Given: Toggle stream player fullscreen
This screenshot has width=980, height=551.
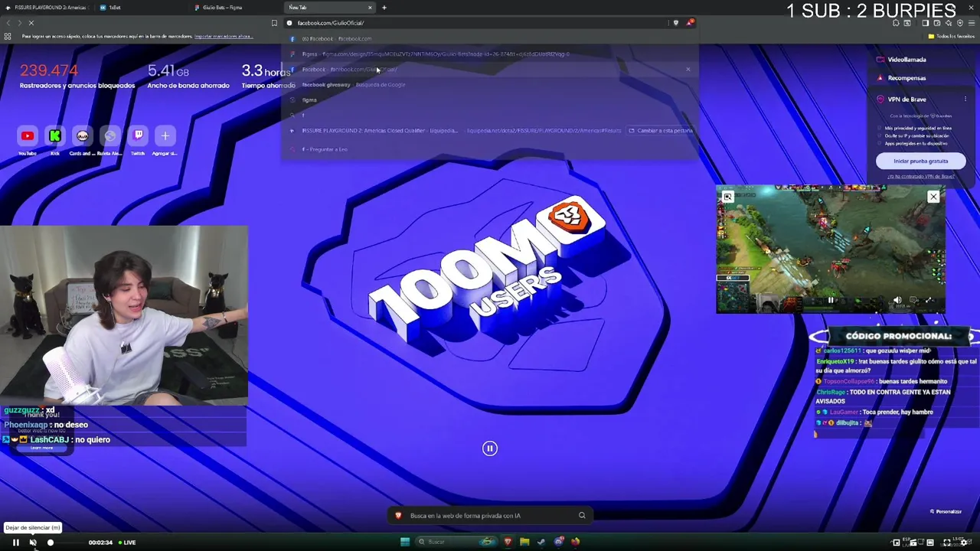Looking at the screenshot, I should point(946,543).
